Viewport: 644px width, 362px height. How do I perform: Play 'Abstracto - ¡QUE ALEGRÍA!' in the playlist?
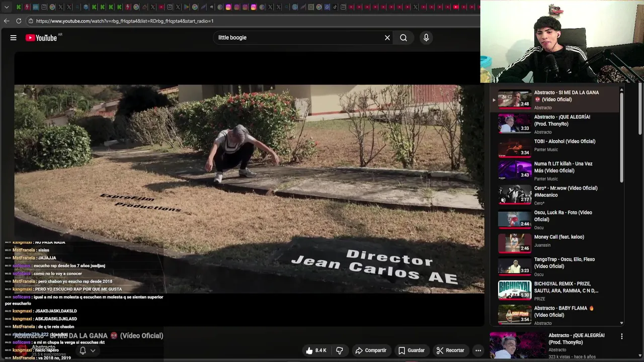tap(556, 124)
